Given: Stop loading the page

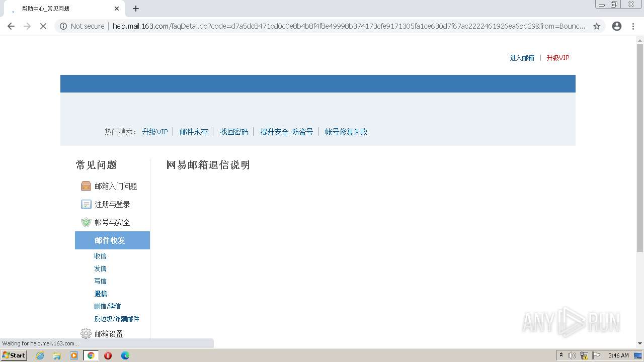Looking at the screenshot, I should (x=43, y=26).
